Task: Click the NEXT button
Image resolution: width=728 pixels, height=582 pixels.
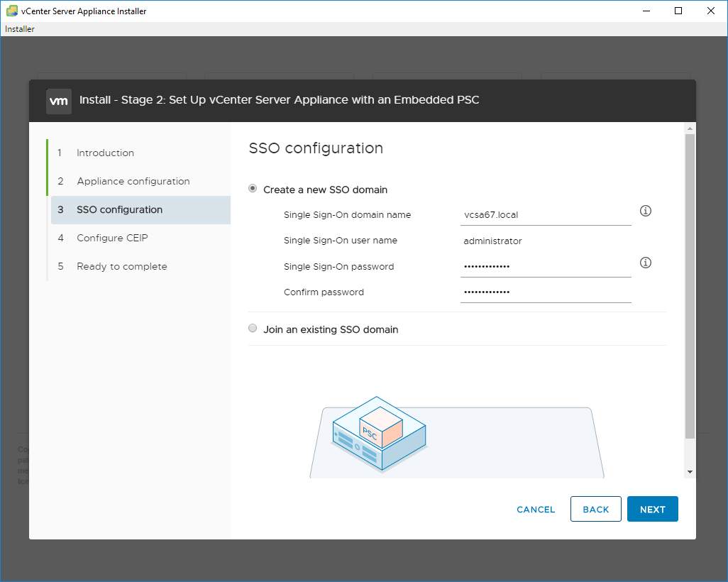Action: click(652, 509)
